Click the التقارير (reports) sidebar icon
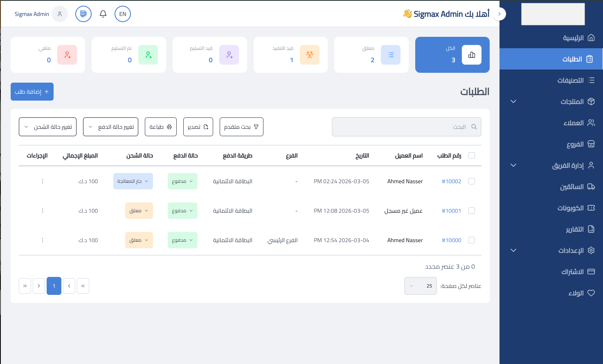603x364 pixels. (591, 229)
